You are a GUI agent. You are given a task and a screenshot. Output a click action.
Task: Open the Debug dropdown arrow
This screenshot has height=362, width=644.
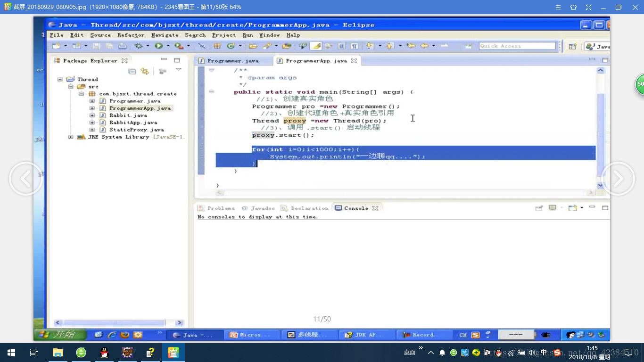pyautogui.click(x=147, y=46)
